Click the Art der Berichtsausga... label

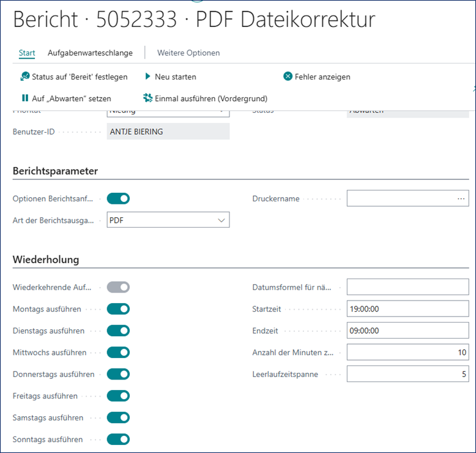[x=53, y=220]
